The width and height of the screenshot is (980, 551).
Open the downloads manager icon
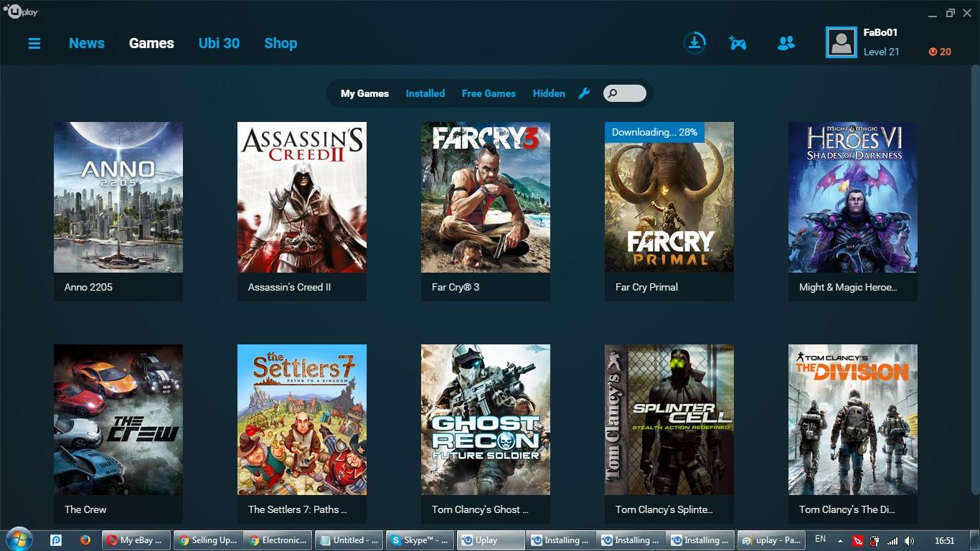tap(694, 43)
